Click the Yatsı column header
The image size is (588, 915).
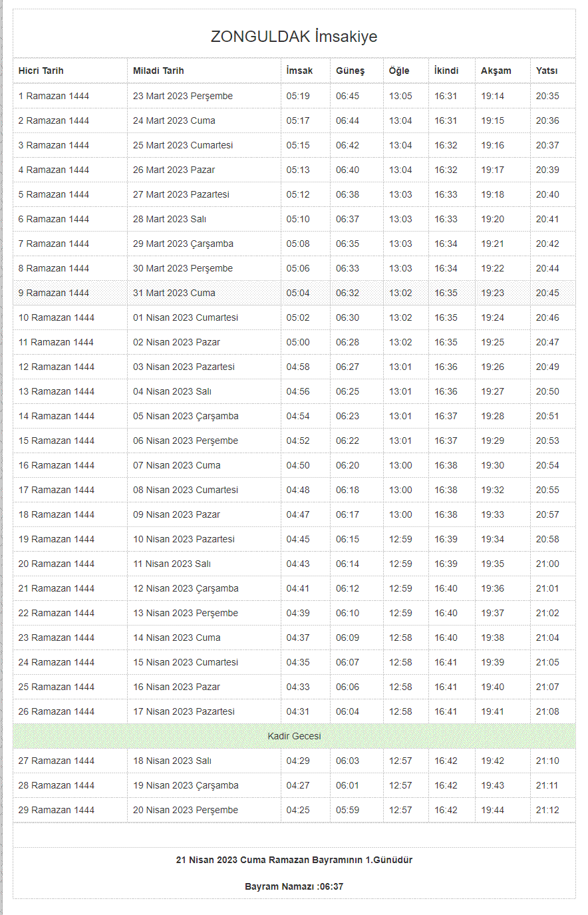coord(547,71)
